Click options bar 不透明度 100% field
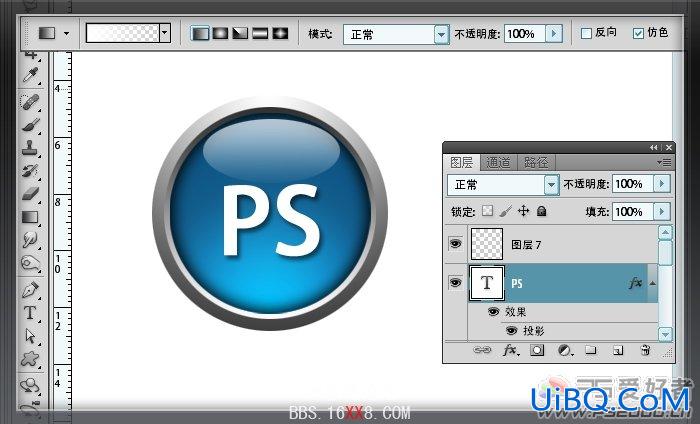 tap(525, 33)
